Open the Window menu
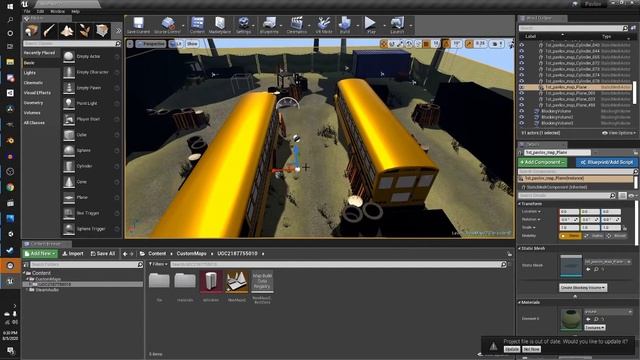 coord(58,11)
